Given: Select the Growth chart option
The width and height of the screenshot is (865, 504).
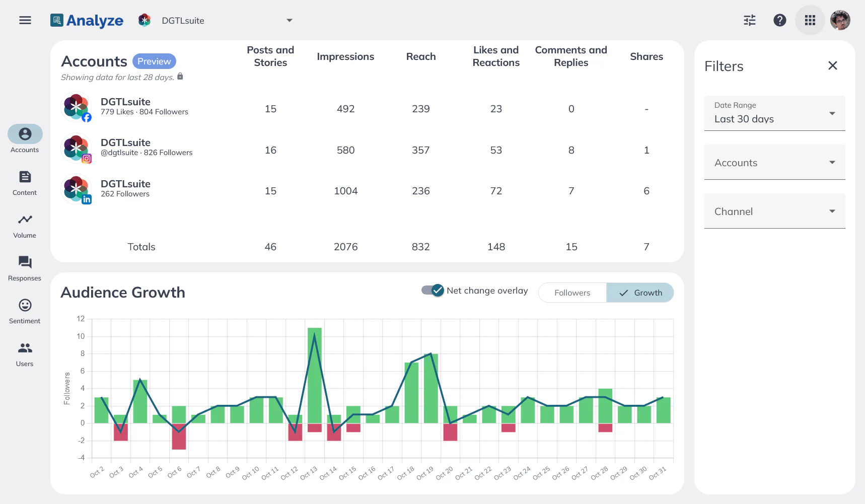Looking at the screenshot, I should (640, 293).
